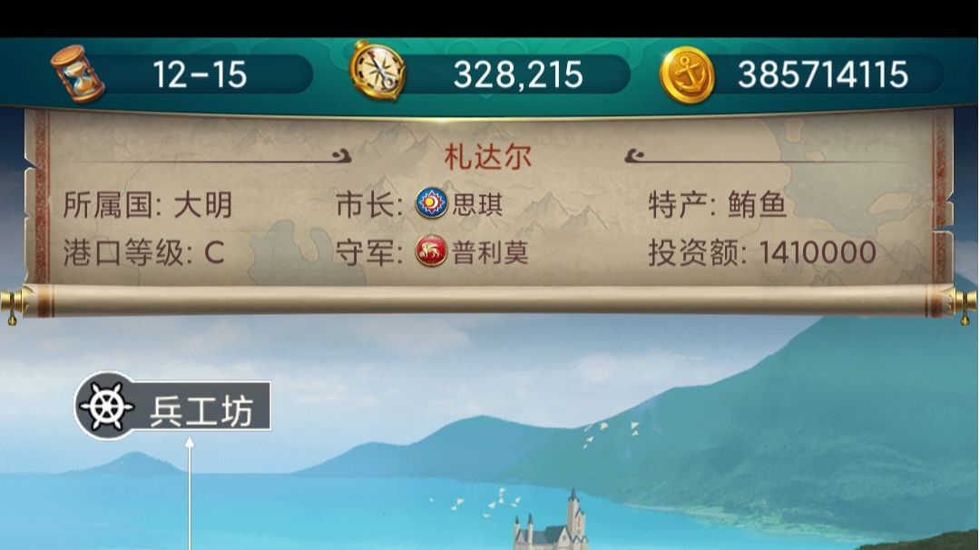Click the port title 札达尔
Image resolution: width=980 pixels, height=550 pixels.
pyautogui.click(x=487, y=157)
